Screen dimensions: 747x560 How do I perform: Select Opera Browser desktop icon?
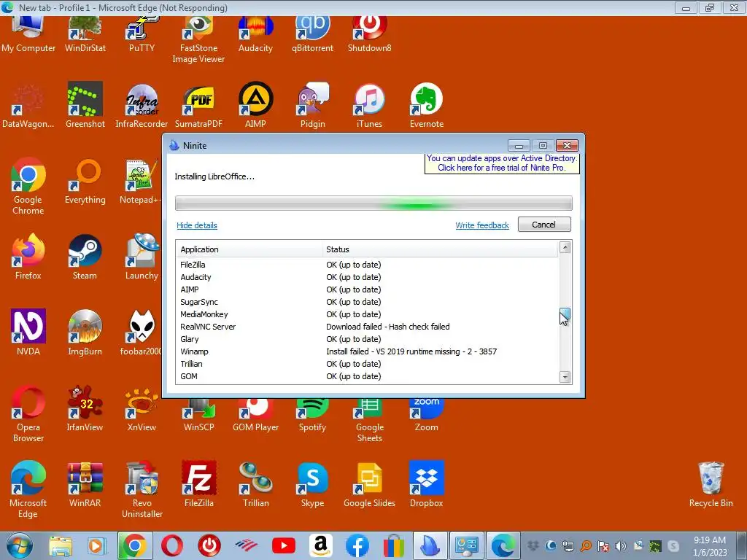(28, 413)
